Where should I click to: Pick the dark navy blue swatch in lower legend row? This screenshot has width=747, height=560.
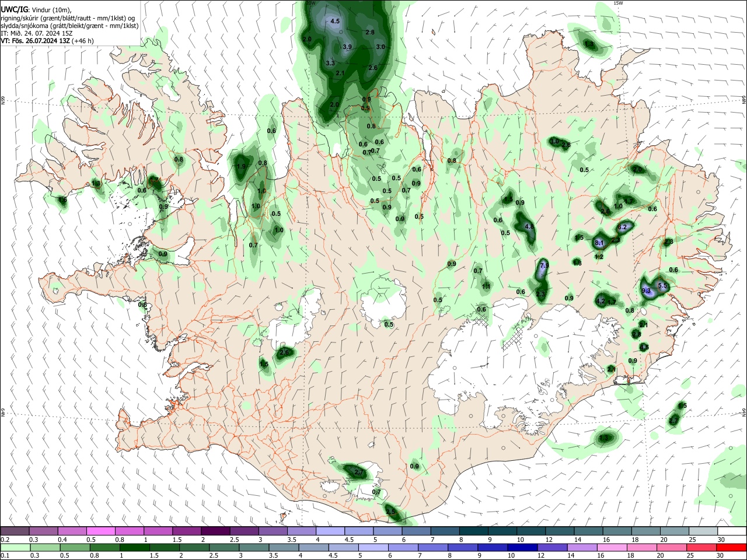(x=521, y=547)
